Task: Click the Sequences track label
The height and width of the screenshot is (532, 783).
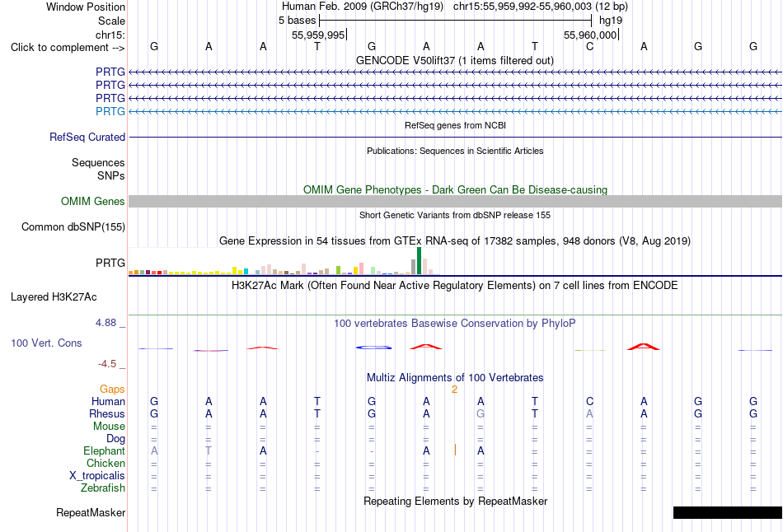Action: (98, 163)
